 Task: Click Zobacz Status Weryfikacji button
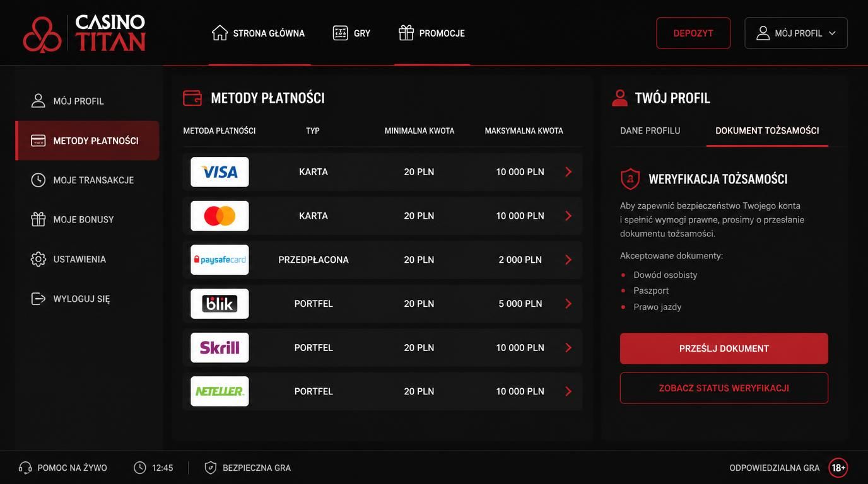coord(724,388)
